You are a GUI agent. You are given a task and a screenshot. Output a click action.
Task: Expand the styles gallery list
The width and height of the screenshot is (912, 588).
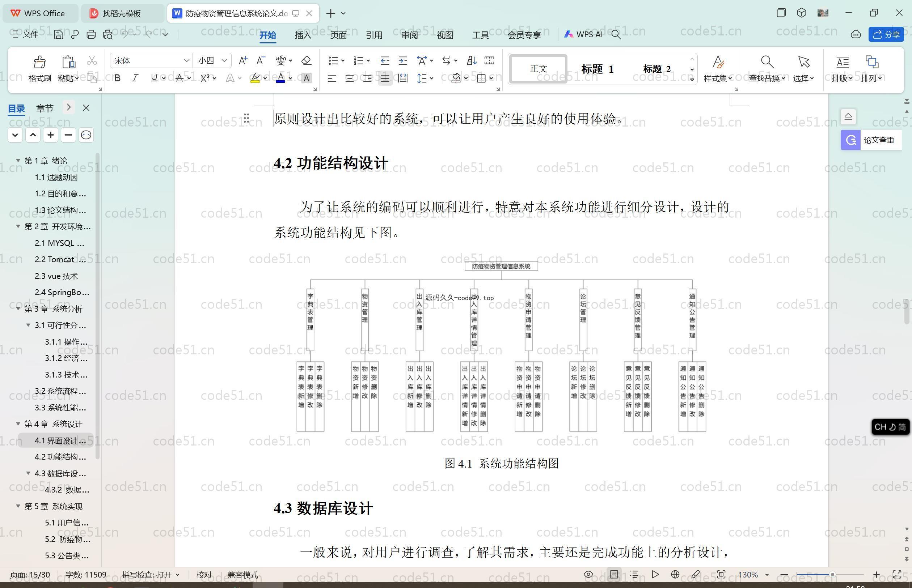tap(692, 79)
